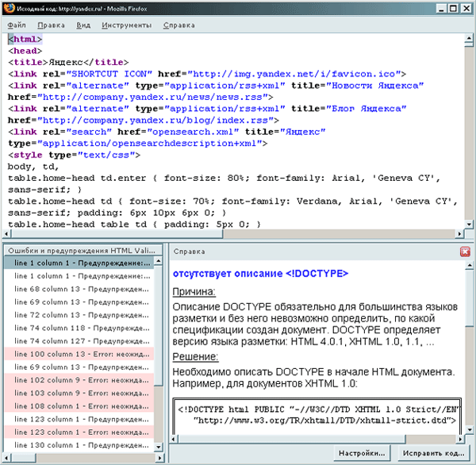476x465 pixels.
Task: Click the blog/index.rss href value in source
Action: pyautogui.click(x=155, y=121)
